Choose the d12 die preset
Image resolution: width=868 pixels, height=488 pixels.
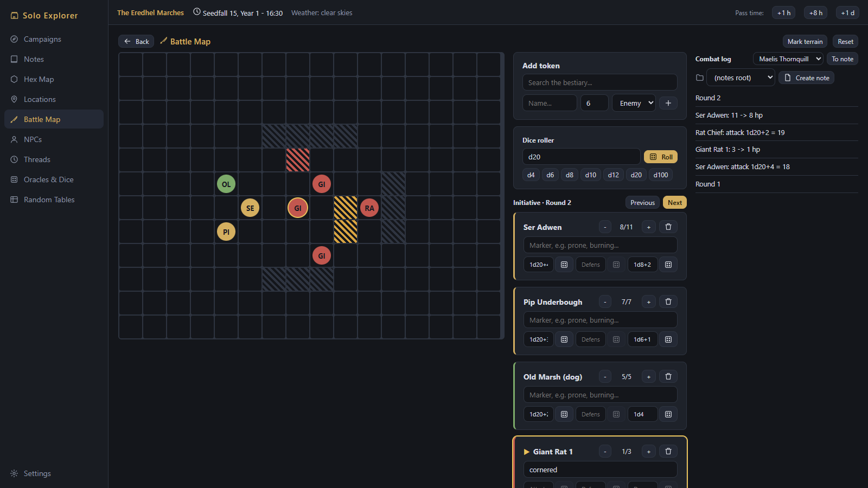[614, 175]
